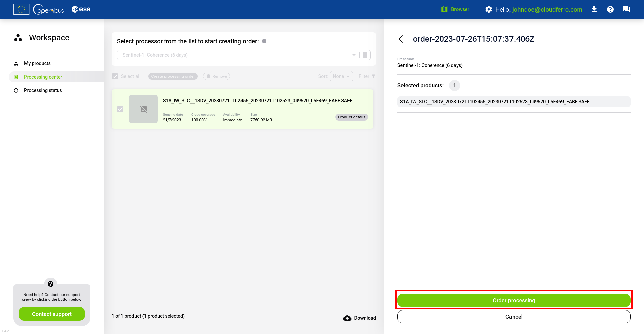This screenshot has height=334, width=644.
Task: Open downloads via the header download icon
Action: click(594, 9)
